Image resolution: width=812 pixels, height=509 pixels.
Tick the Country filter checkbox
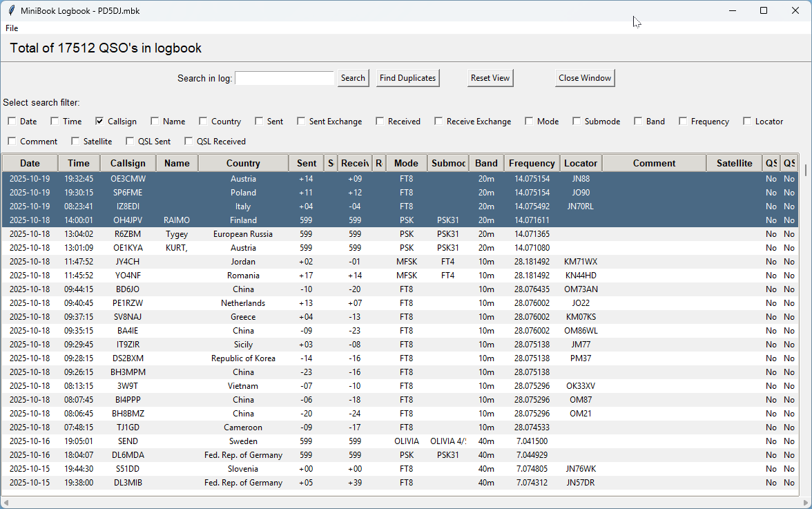[204, 122]
